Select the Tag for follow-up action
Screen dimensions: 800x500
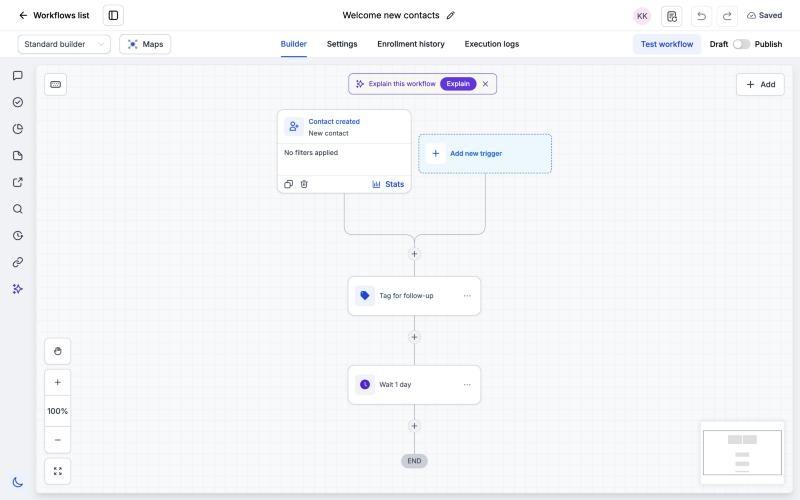[414, 296]
